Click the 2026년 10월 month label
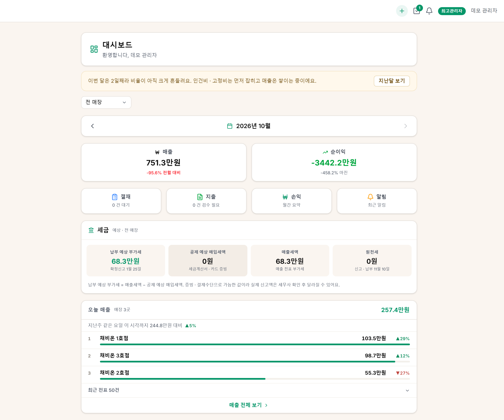Screen dimensions: 504x420 click(x=253, y=126)
